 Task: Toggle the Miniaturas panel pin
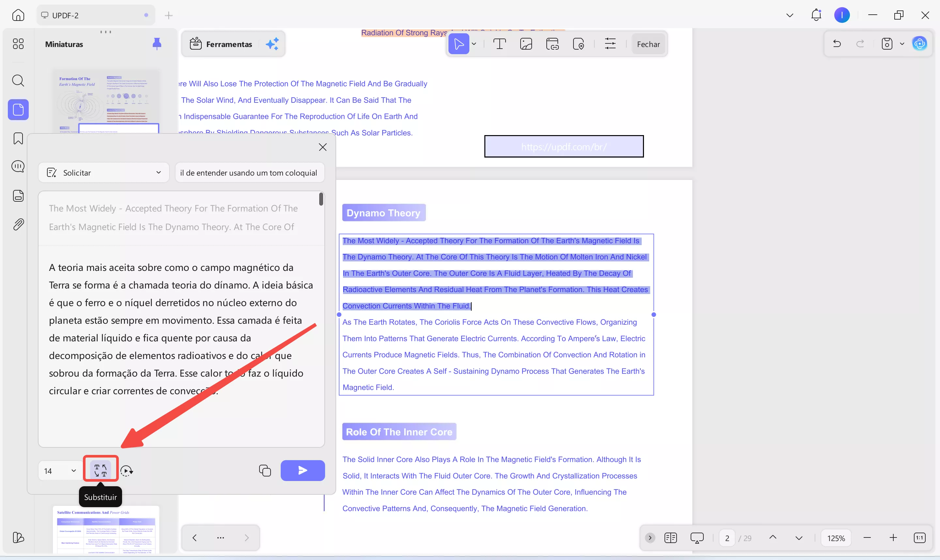point(157,44)
